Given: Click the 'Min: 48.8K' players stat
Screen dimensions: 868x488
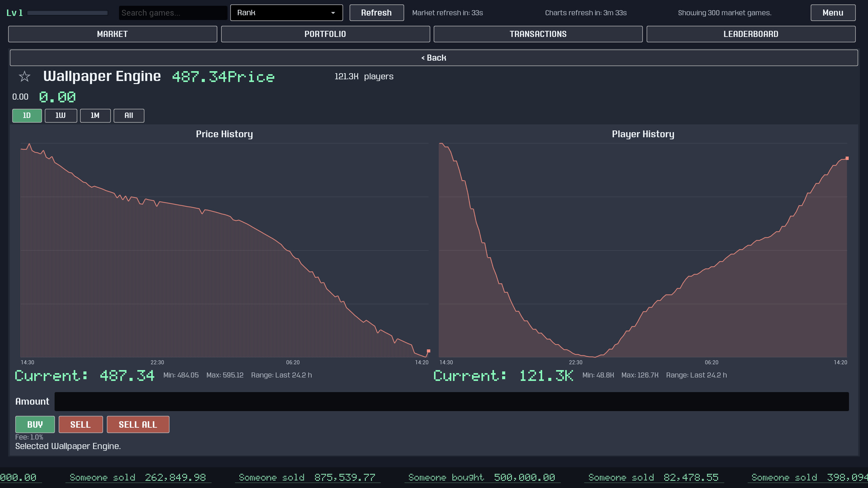Looking at the screenshot, I should pos(598,375).
